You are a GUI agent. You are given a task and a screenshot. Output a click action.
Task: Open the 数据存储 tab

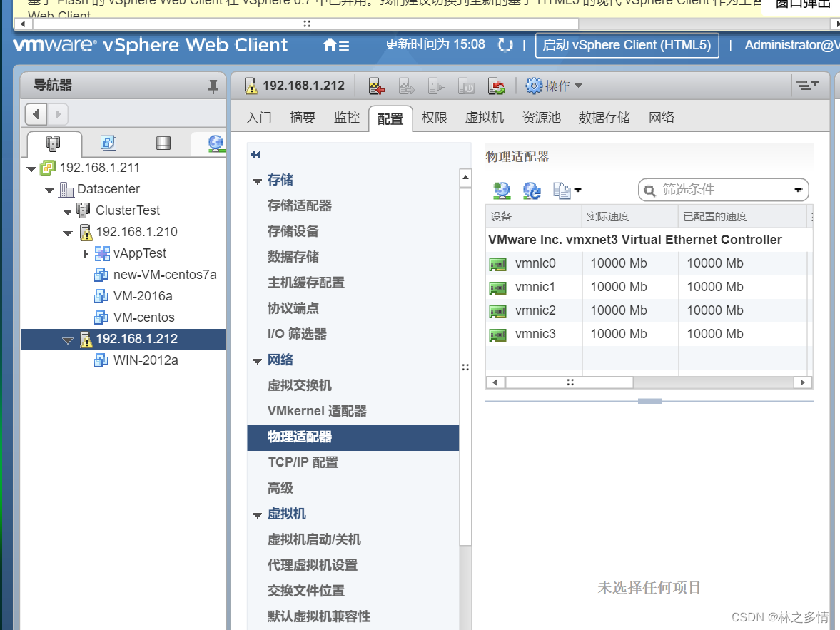click(604, 118)
